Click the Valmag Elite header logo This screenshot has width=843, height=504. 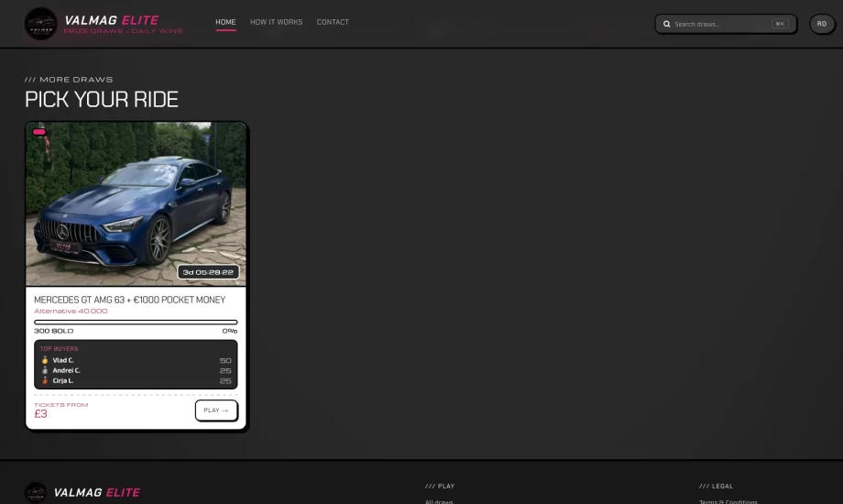tap(104, 24)
